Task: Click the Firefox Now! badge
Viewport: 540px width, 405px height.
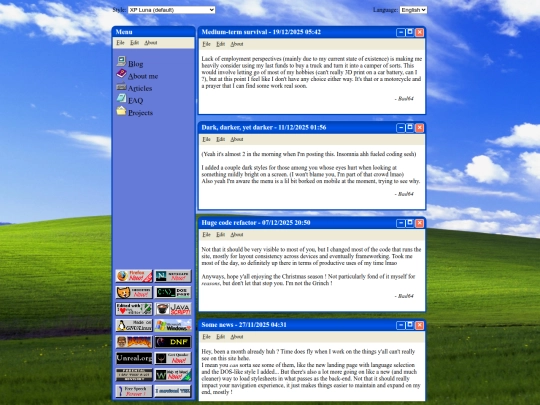Action: pyautogui.click(x=134, y=276)
